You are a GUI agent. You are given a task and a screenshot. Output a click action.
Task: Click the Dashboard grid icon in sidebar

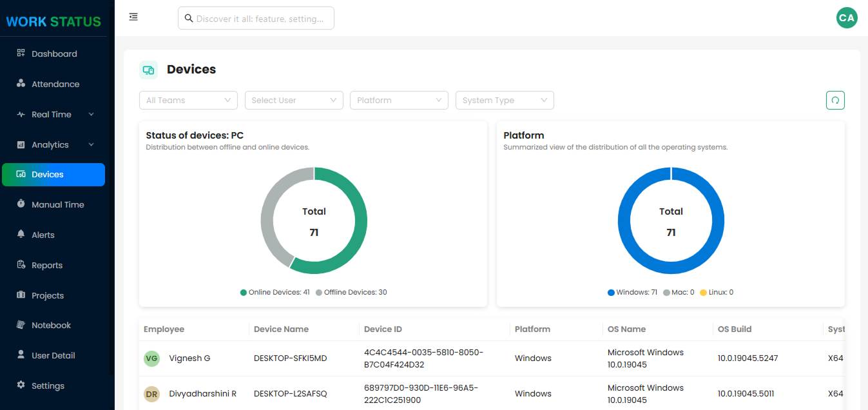tap(21, 53)
